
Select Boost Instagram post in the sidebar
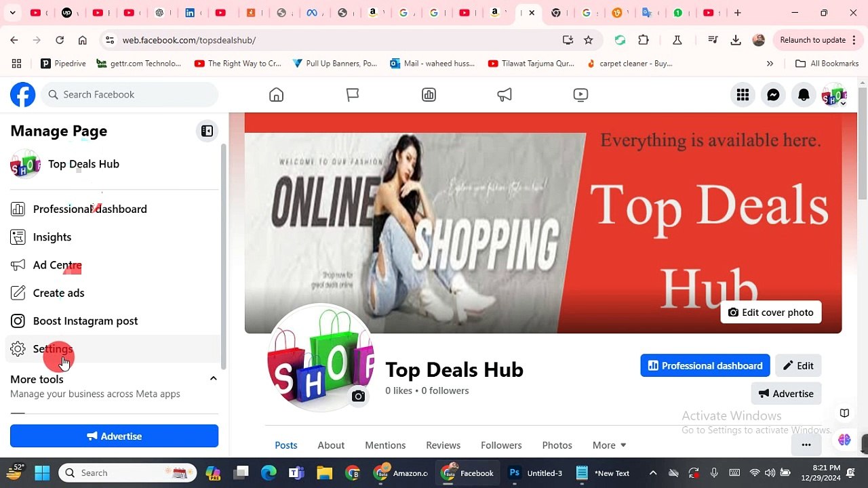click(113, 321)
